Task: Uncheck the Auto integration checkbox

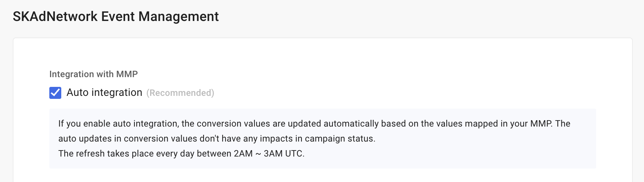Action: tap(55, 92)
